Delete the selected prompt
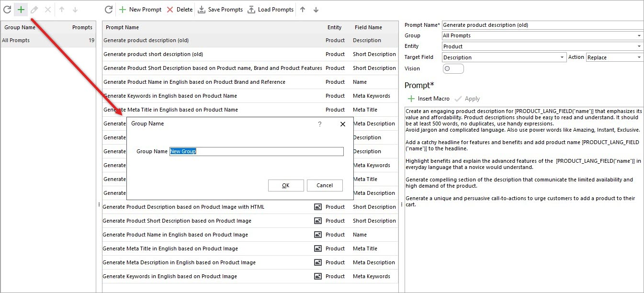 coord(180,9)
